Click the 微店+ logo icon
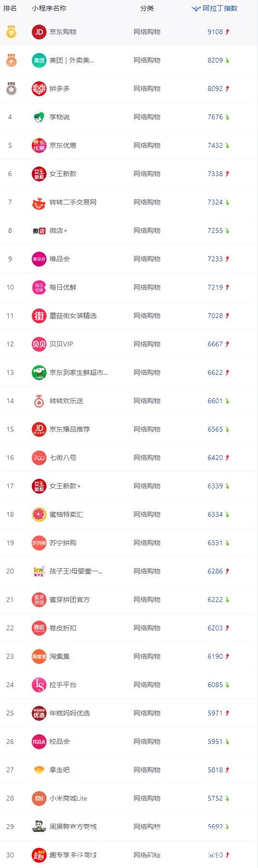 click(x=39, y=230)
